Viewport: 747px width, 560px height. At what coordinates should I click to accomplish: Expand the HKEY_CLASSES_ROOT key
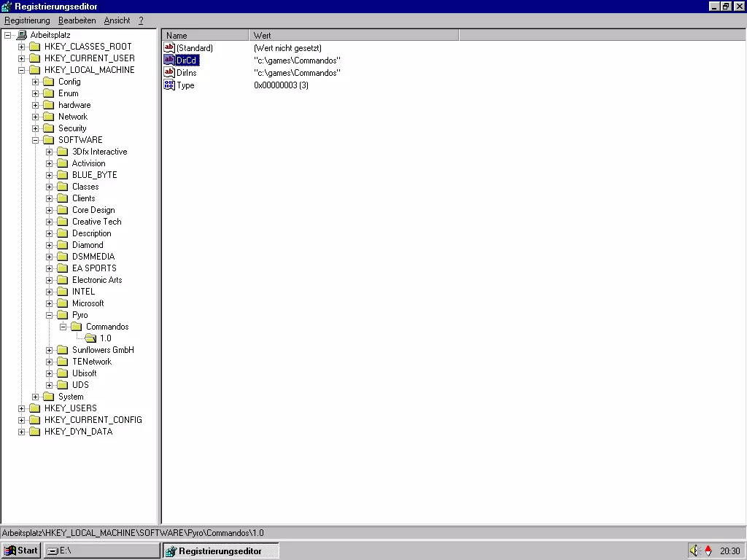(x=21, y=47)
